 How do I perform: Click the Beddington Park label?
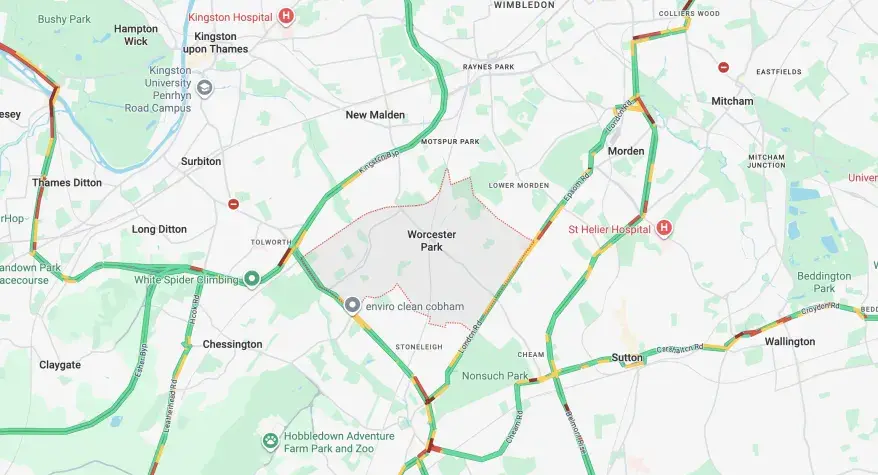[x=824, y=282]
